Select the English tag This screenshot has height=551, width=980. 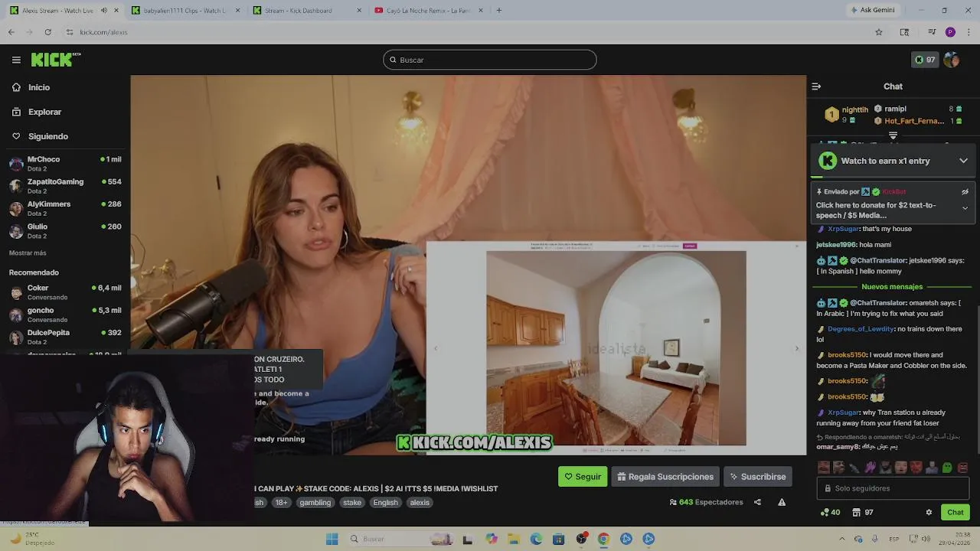click(x=385, y=503)
